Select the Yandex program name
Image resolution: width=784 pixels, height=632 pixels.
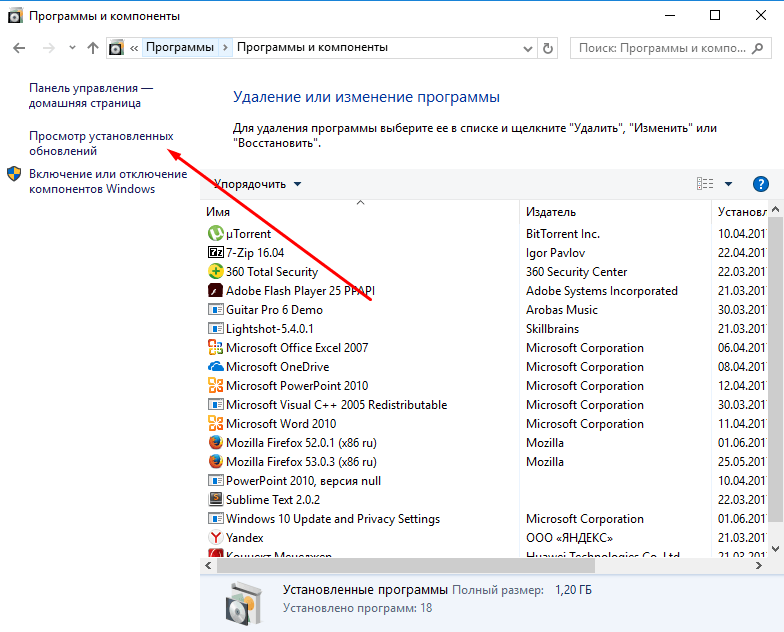(244, 538)
